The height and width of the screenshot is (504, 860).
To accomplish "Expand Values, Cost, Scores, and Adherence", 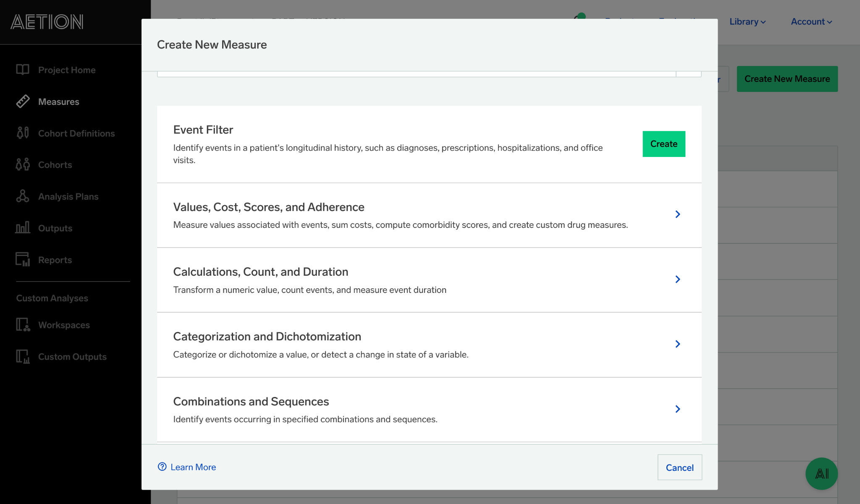I will click(x=677, y=214).
